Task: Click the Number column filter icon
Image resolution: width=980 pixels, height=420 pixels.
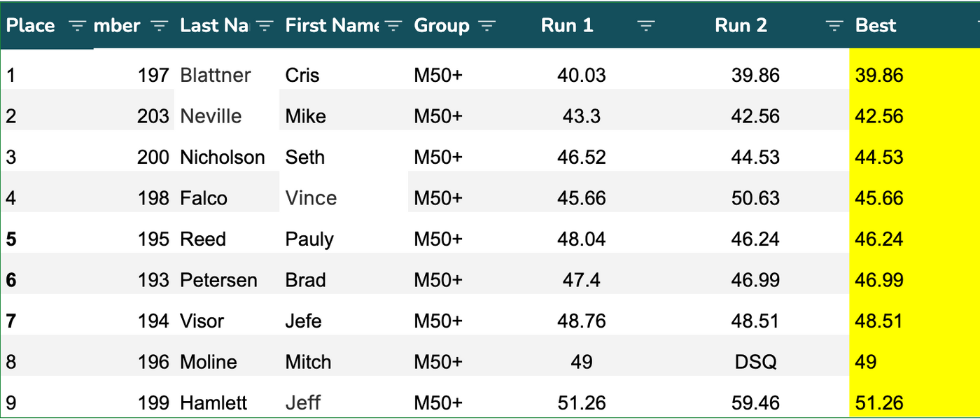Action: point(160,26)
